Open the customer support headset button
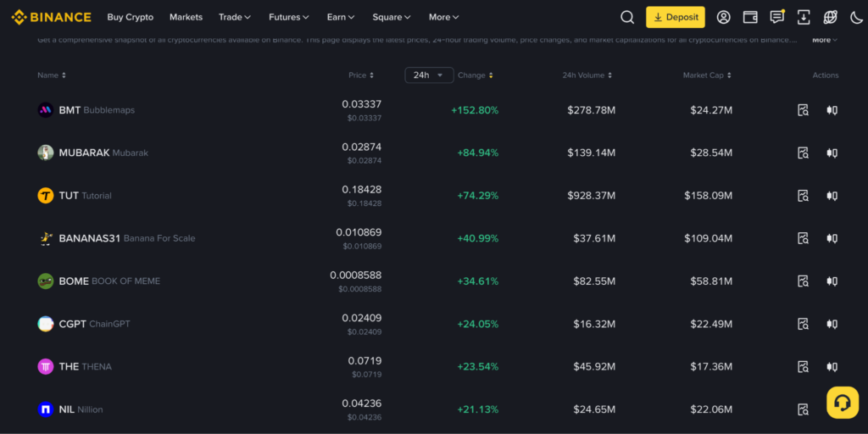This screenshot has height=434, width=868. tap(843, 403)
